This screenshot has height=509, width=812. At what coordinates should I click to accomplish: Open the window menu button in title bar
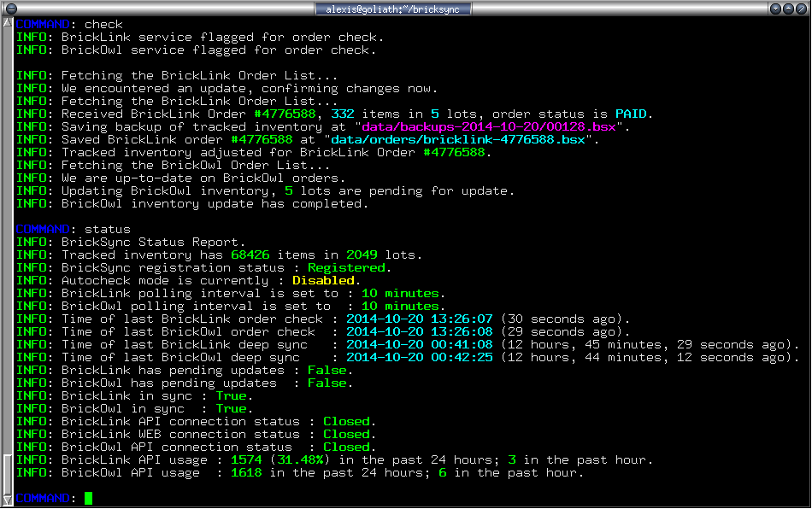click(9, 9)
